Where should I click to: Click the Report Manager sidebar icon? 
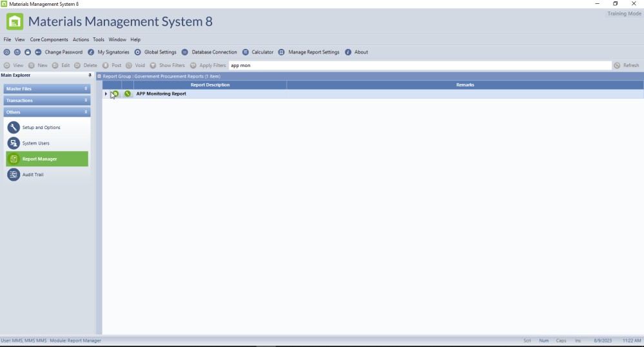(14, 159)
